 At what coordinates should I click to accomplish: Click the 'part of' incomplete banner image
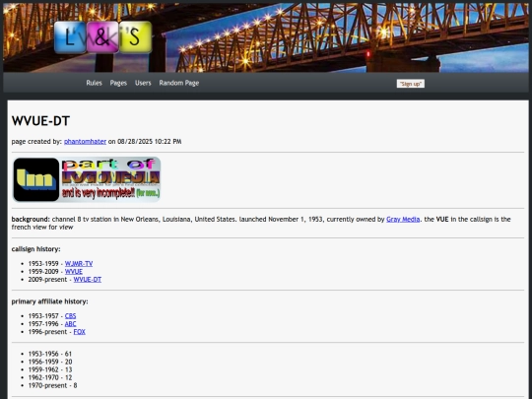point(87,179)
